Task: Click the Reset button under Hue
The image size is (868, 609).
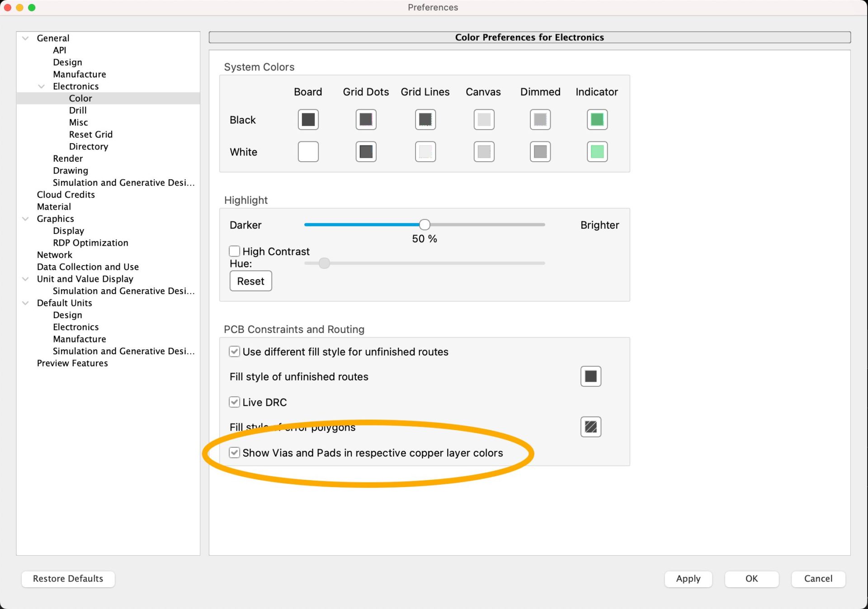Action: click(x=250, y=281)
